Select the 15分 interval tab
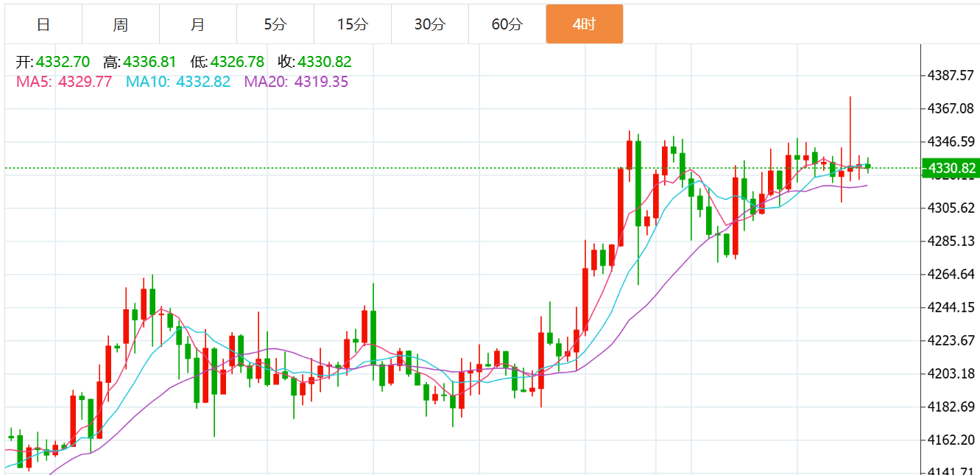Screen dimensions: 980x475 tap(352, 24)
